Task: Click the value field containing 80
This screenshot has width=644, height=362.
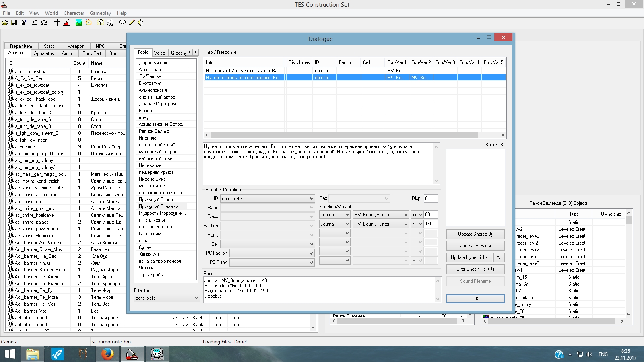Action: (431, 215)
